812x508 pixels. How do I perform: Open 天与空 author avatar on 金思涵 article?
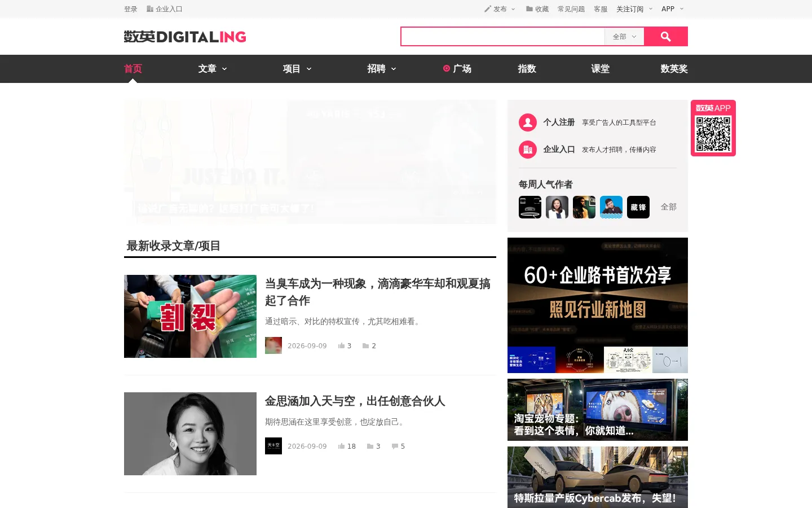click(273, 446)
